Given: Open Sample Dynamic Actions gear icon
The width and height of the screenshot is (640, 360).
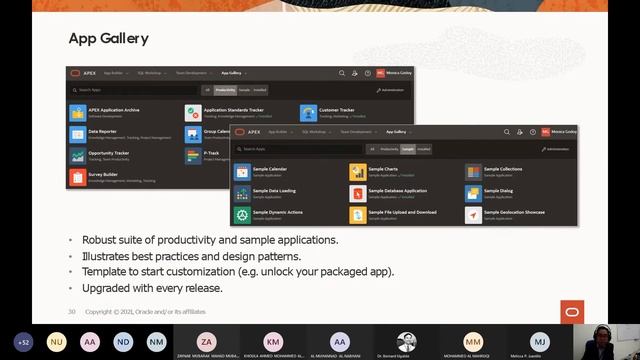Looking at the screenshot, I should click(x=242, y=215).
